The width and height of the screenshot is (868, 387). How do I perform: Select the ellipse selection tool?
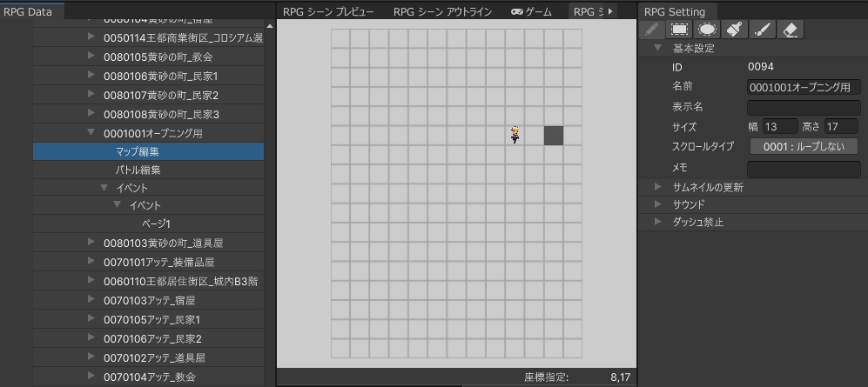[707, 30]
